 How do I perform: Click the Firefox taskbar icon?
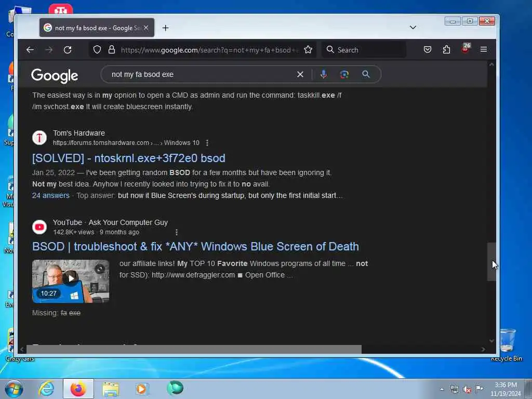point(78,389)
